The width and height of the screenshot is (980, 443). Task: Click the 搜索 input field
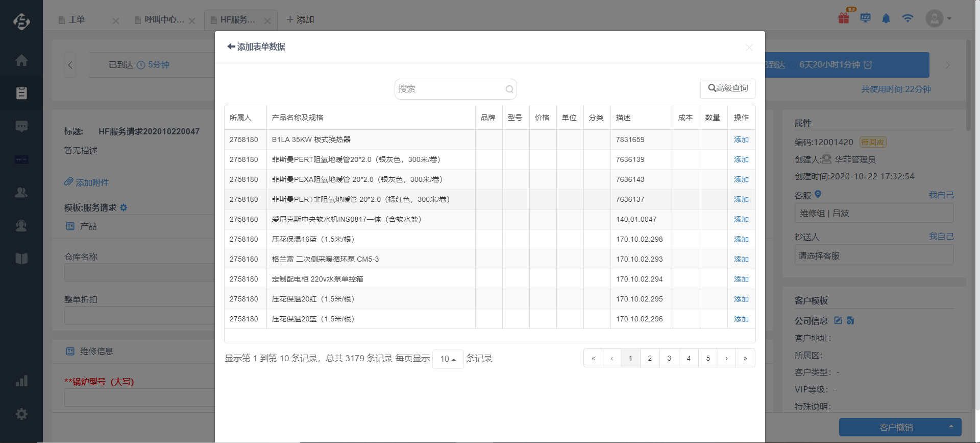[x=449, y=89]
